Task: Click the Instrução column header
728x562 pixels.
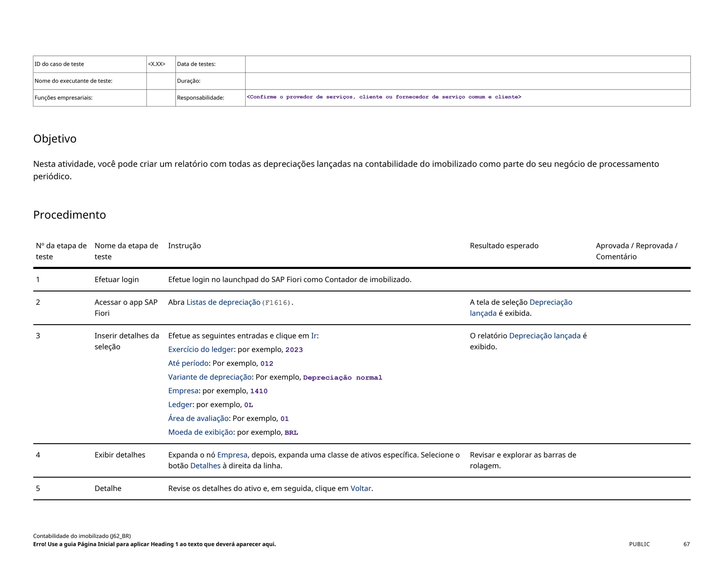Action: (184, 246)
